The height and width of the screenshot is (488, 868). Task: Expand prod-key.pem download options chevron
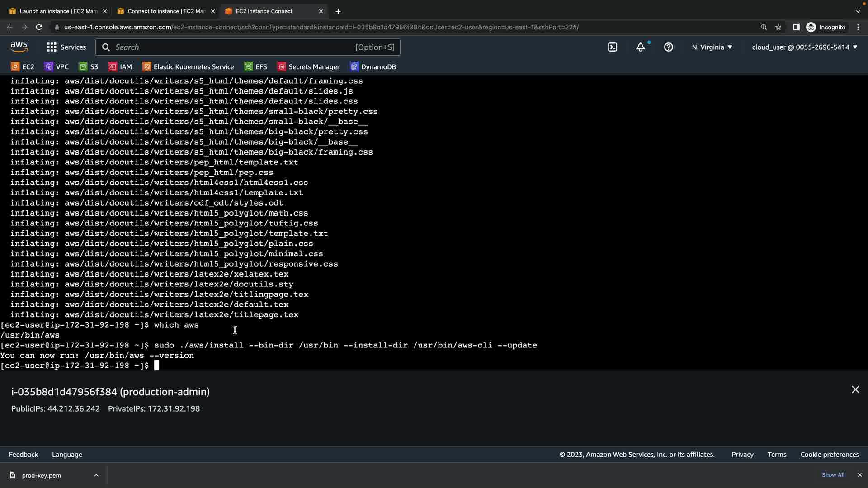coord(96,475)
